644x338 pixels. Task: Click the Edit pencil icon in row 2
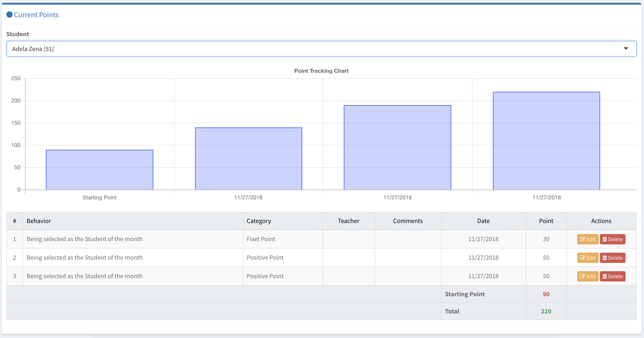pos(582,258)
